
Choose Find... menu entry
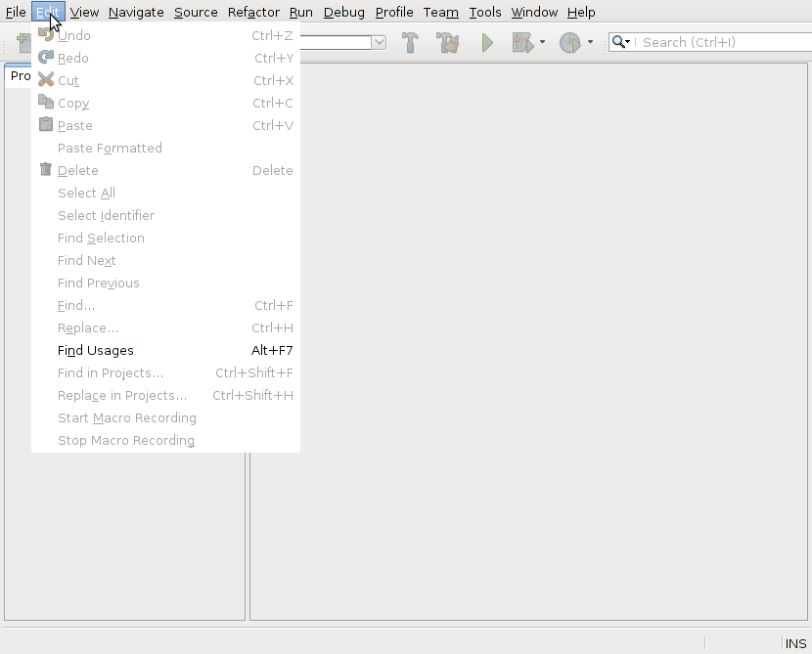[165, 305]
